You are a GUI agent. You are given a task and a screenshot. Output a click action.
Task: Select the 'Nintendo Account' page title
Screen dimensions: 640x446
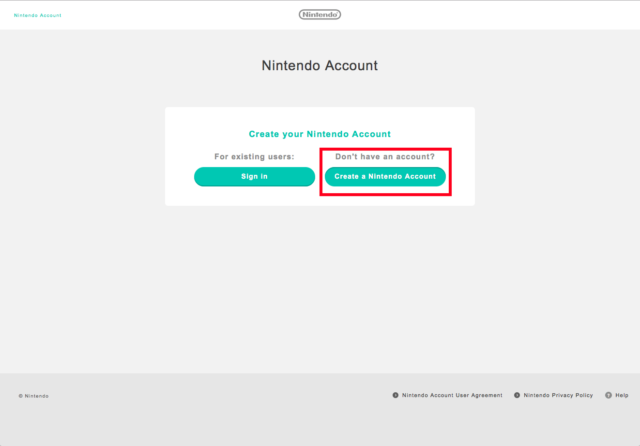320,65
